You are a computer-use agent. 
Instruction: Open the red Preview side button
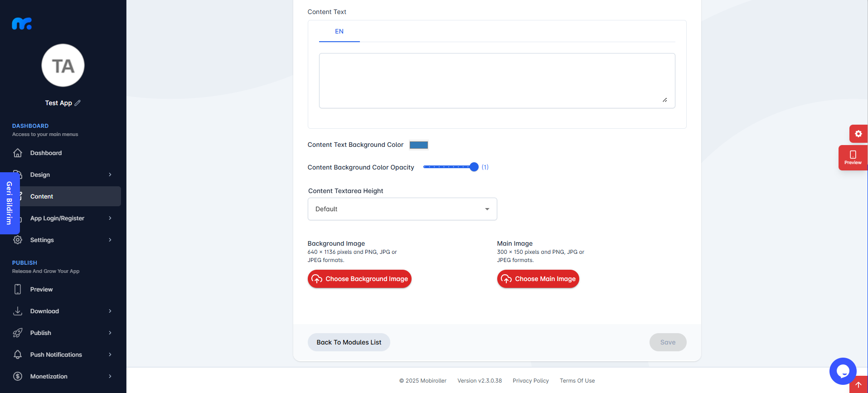[853, 158]
